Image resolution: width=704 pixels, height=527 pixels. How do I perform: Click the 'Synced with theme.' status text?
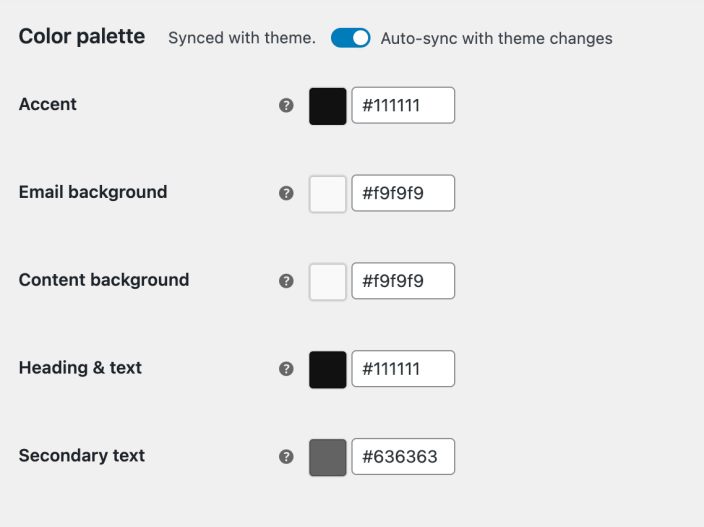(242, 39)
